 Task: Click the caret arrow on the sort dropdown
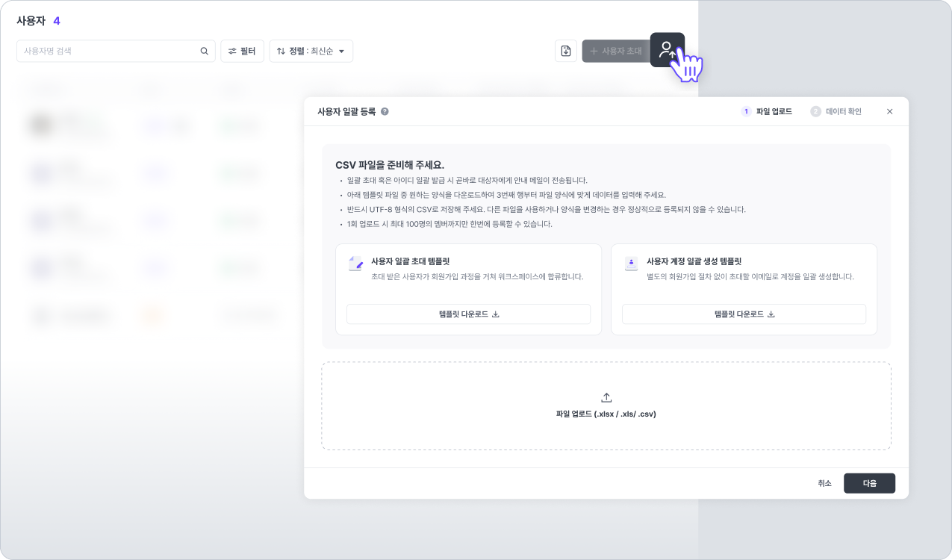point(341,52)
